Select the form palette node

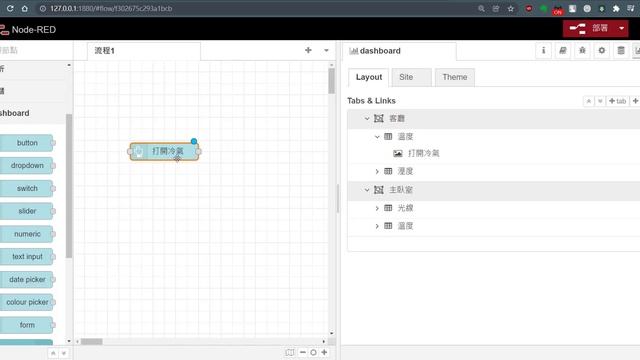27,325
